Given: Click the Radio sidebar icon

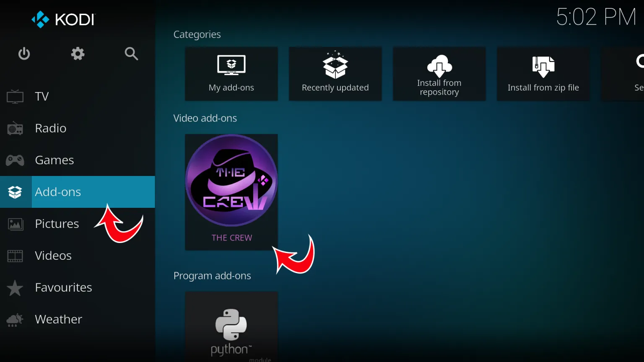Looking at the screenshot, I should pyautogui.click(x=15, y=128).
